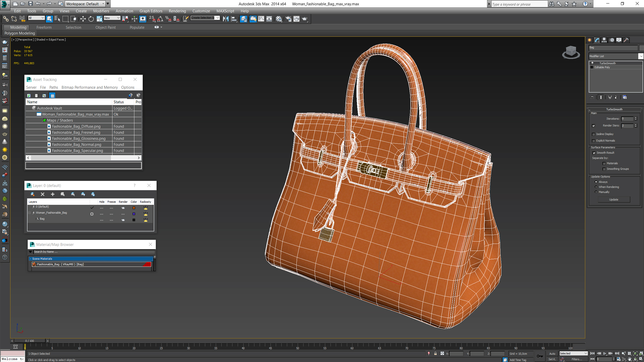Click the teapot render icon
Image resolution: width=644 pixels, height=362 pixels.
305,19
